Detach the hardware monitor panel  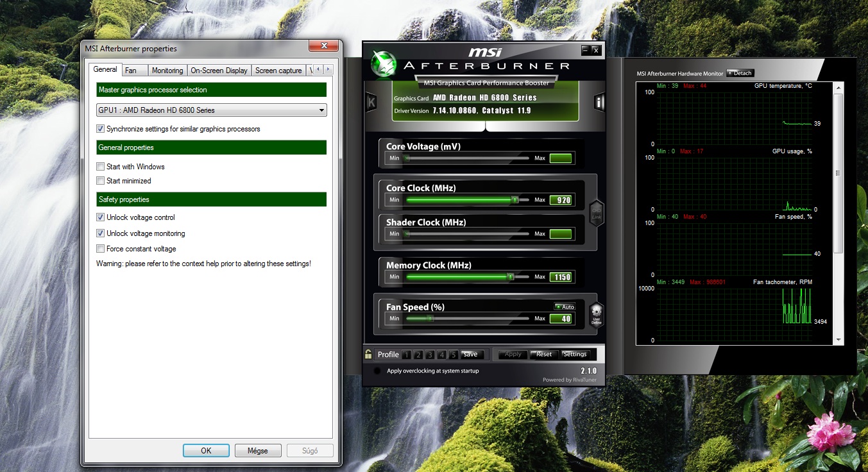coord(740,73)
